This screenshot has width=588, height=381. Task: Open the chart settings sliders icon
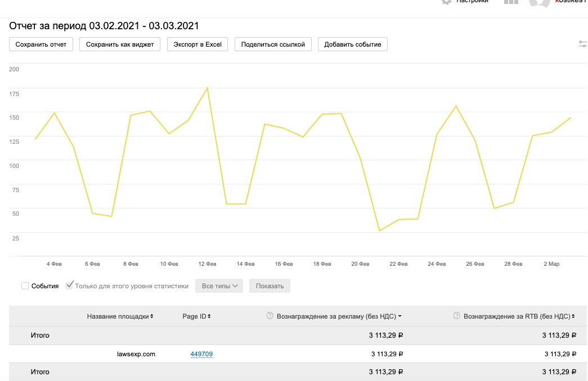[583, 44]
